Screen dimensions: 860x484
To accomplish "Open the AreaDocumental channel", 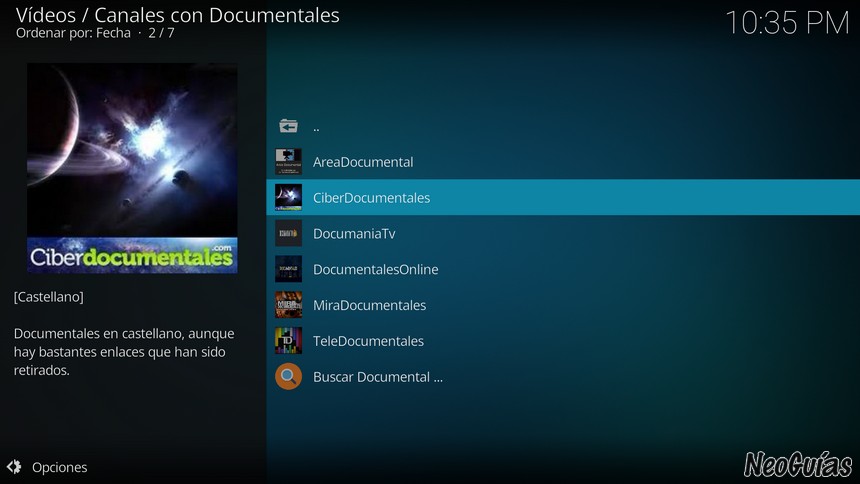I will click(x=563, y=162).
